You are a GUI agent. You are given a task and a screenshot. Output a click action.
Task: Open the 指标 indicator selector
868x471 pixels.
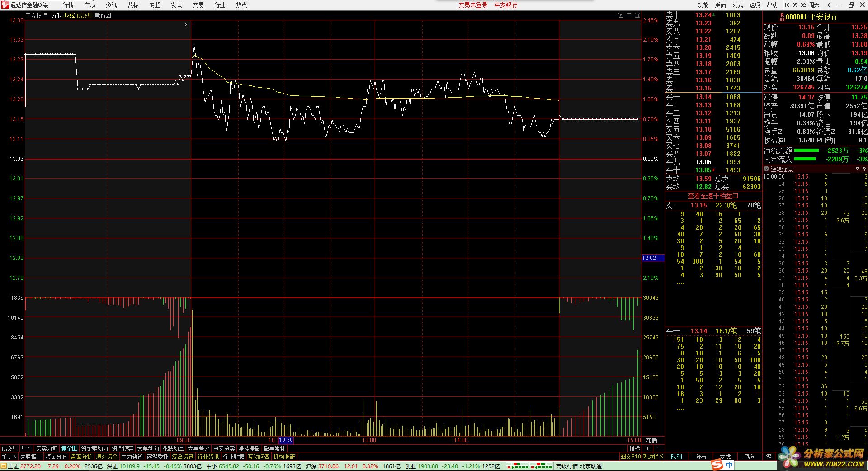pos(635,448)
